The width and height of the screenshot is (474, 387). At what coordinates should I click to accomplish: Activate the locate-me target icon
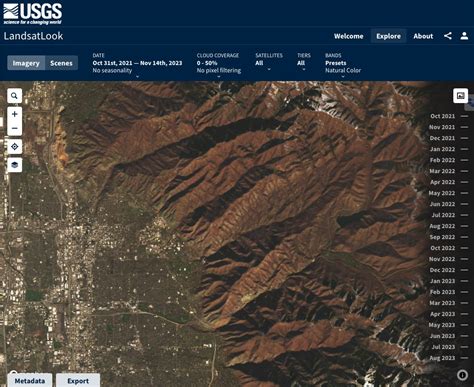[x=14, y=147]
